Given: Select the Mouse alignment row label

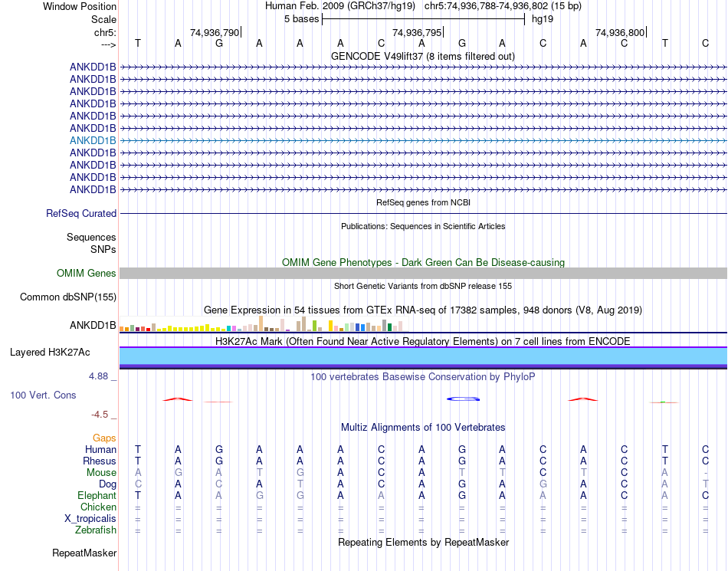Looking at the screenshot, I should [101, 473].
